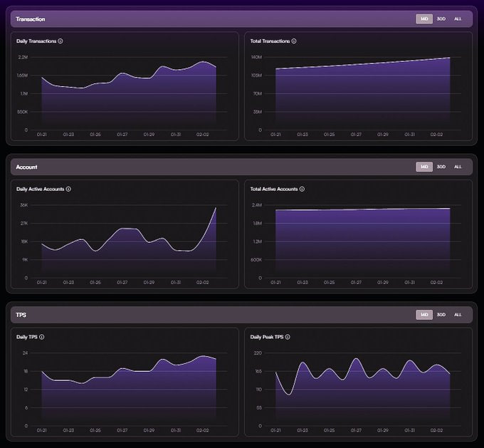Viewport: 484px width, 448px height.
Task: Show ALL data in Account section
Action: tap(458, 167)
